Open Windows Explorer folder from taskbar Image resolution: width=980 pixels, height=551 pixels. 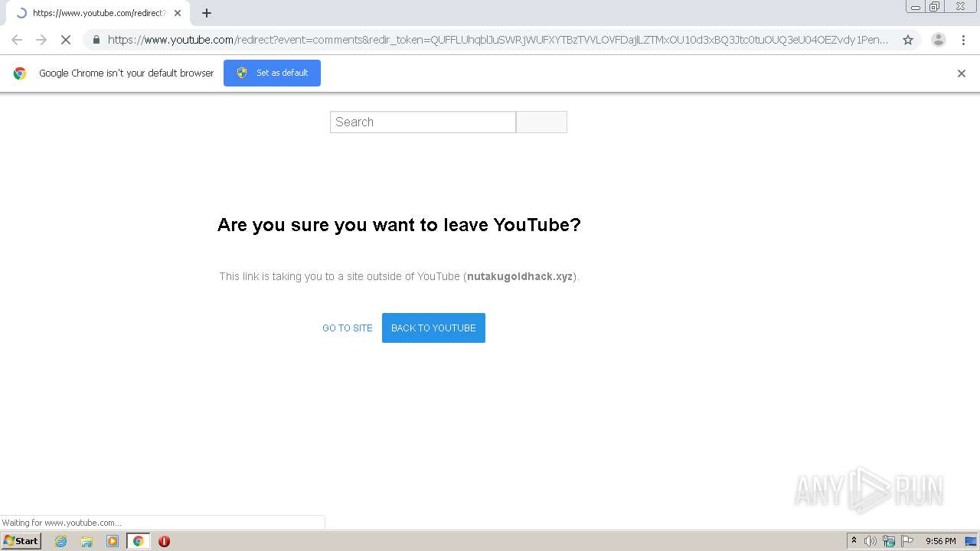click(x=87, y=541)
